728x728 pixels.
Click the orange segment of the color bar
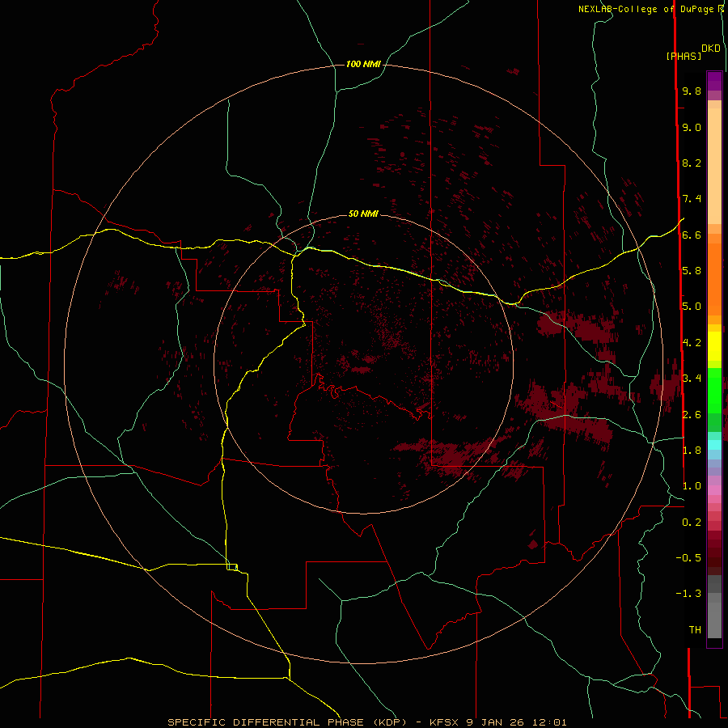pos(714,278)
